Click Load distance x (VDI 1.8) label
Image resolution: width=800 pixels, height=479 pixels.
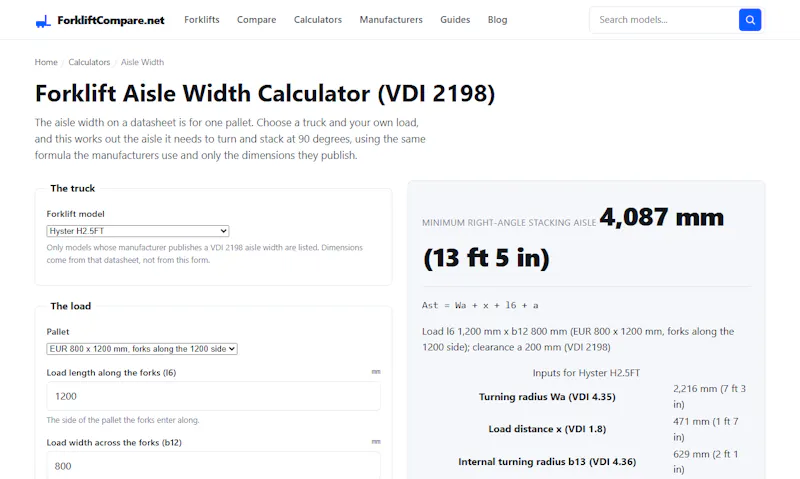point(547,429)
